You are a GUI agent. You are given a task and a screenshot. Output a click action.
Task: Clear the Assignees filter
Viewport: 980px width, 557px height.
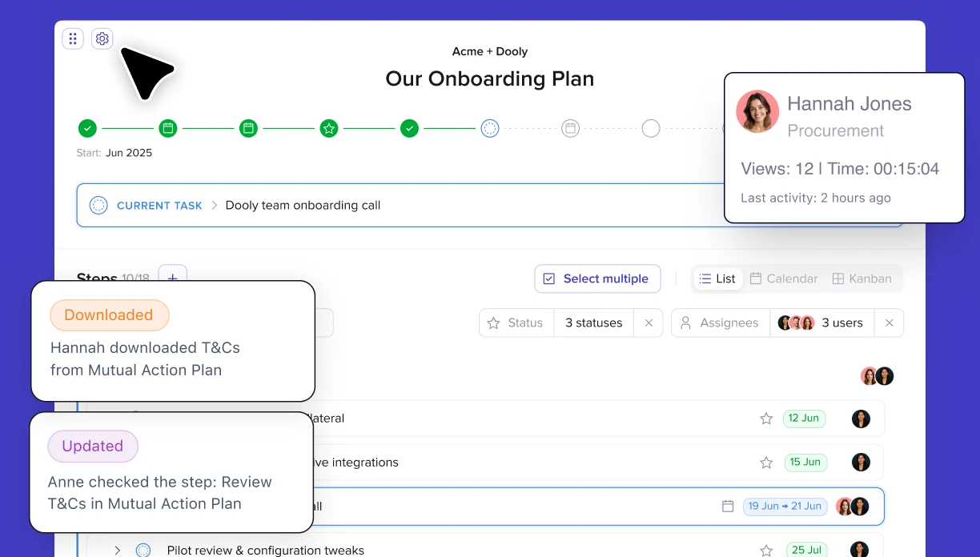(889, 323)
